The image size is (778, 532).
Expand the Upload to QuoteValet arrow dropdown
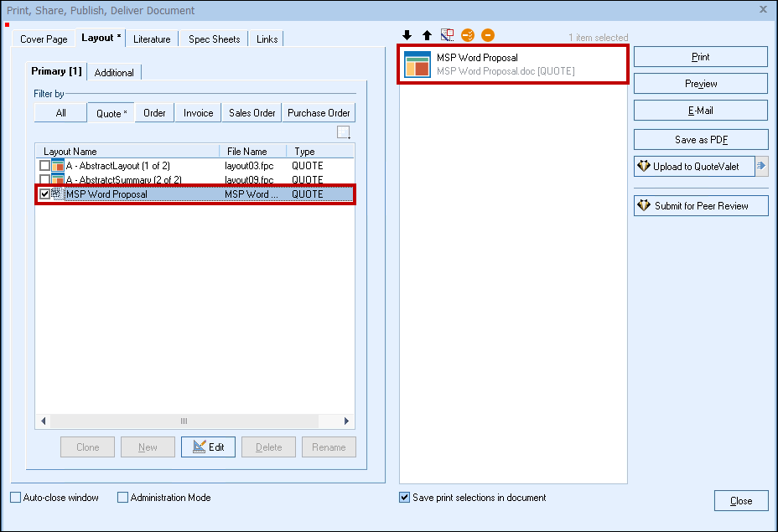761,166
